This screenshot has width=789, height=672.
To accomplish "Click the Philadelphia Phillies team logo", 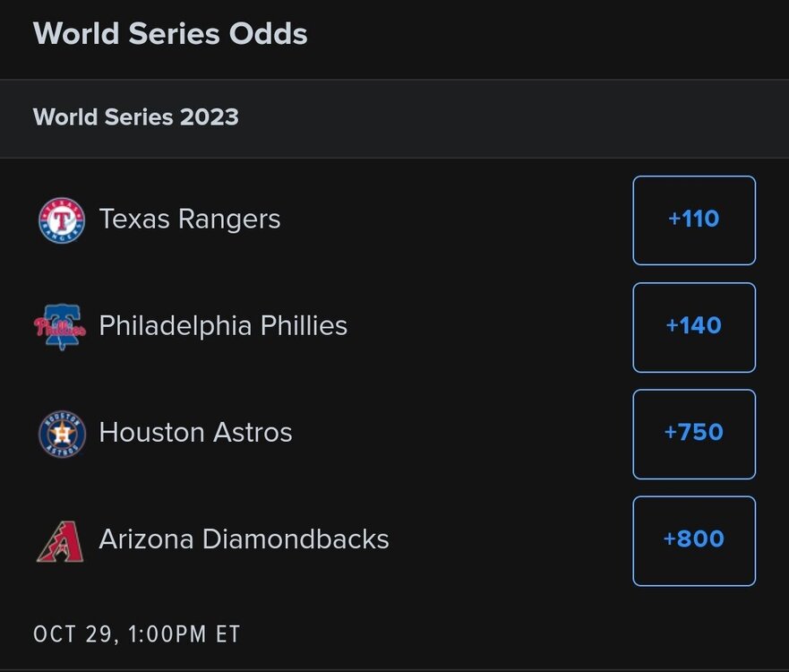I will (x=61, y=327).
